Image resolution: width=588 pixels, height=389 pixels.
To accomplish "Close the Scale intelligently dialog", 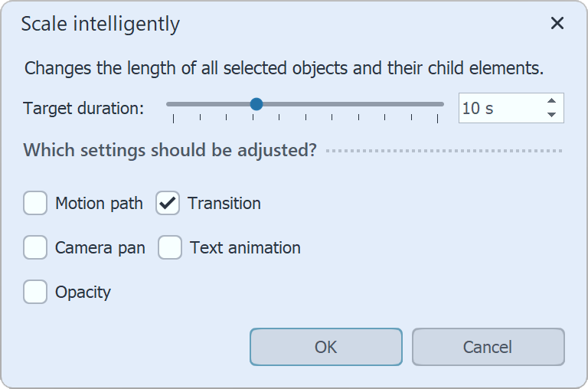I will coord(557,23).
